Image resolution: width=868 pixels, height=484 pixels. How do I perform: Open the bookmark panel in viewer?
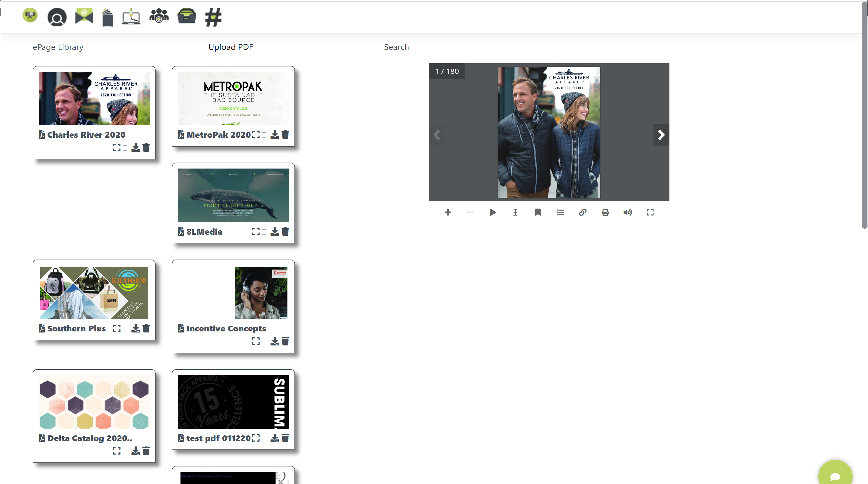(538, 212)
